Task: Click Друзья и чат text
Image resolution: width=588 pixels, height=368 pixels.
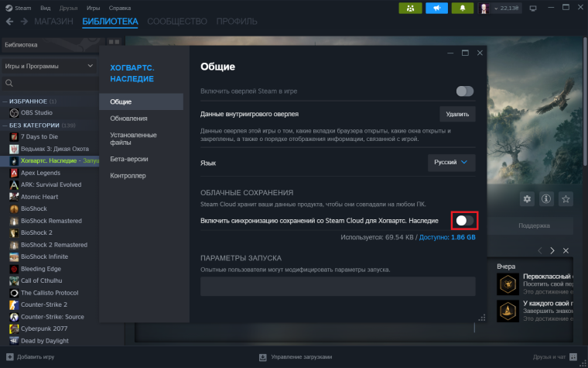Action: click(x=549, y=357)
